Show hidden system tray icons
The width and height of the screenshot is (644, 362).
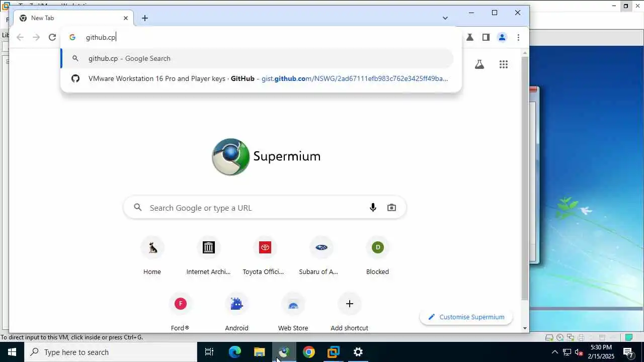click(x=554, y=352)
